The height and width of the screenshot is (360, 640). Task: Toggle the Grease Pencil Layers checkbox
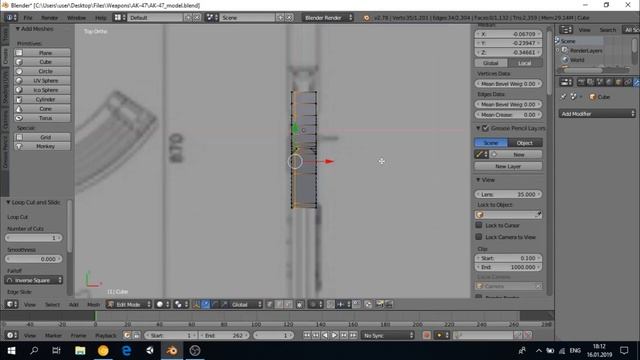485,128
